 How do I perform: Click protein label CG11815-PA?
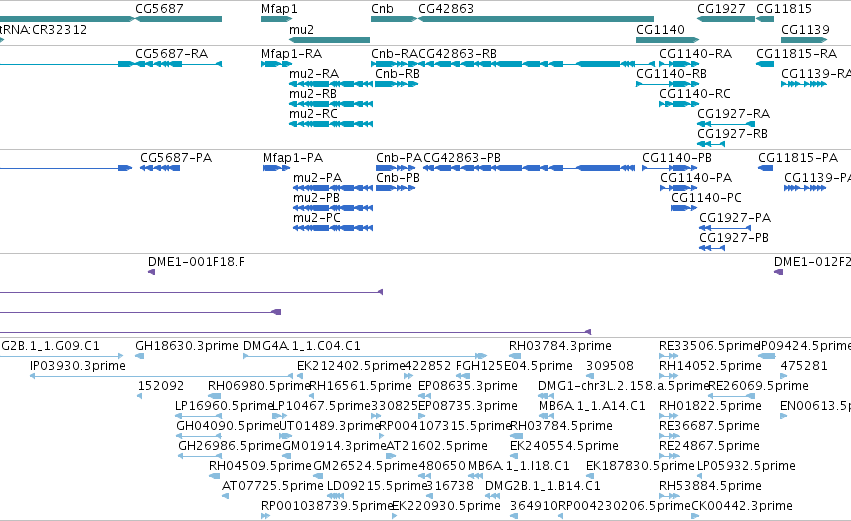[798, 158]
